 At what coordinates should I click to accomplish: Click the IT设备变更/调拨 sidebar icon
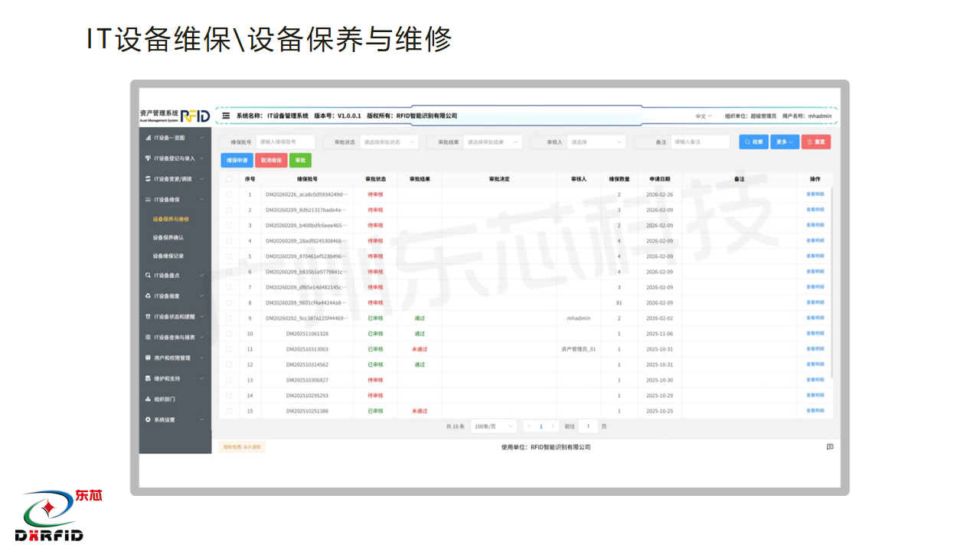148,179
